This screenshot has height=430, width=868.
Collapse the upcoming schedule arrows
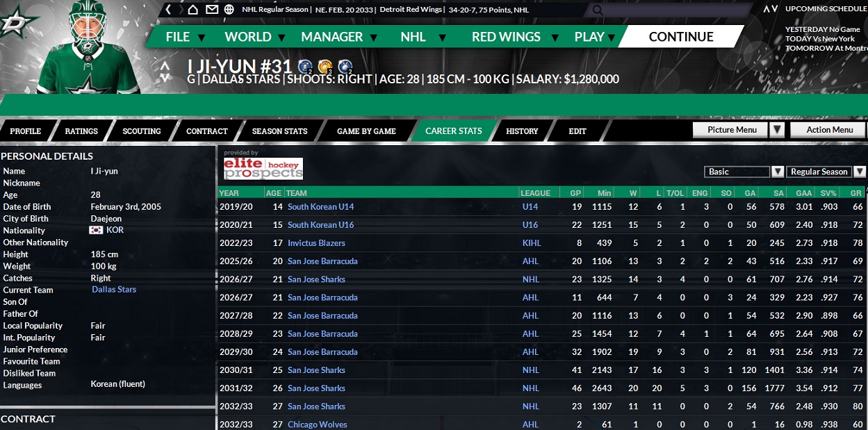click(770, 9)
